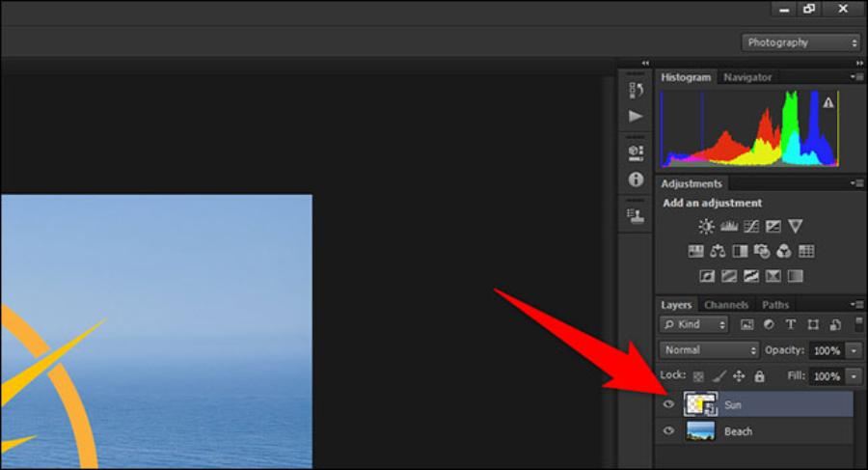Screen dimensions: 868x470
Task: Click the Fill label
Action: click(x=796, y=375)
